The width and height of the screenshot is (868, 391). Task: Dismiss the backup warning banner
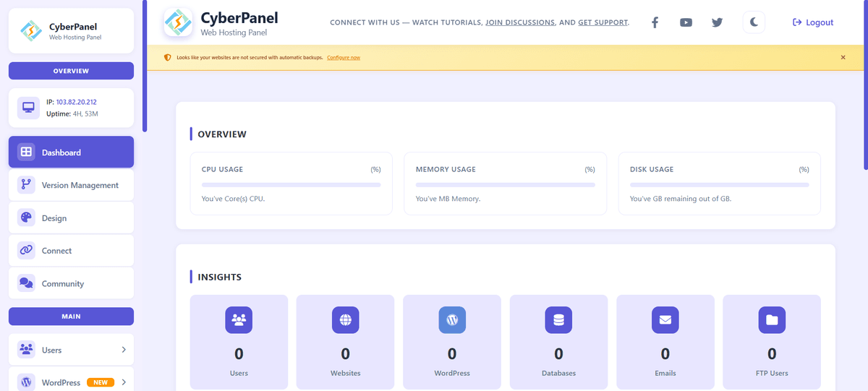(x=843, y=57)
